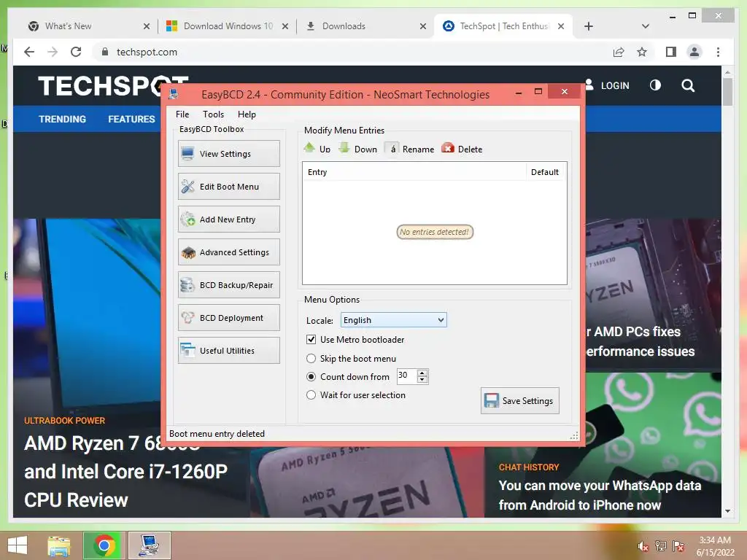
Task: Toggle Use Metro bootloader checkbox
Action: 311,340
